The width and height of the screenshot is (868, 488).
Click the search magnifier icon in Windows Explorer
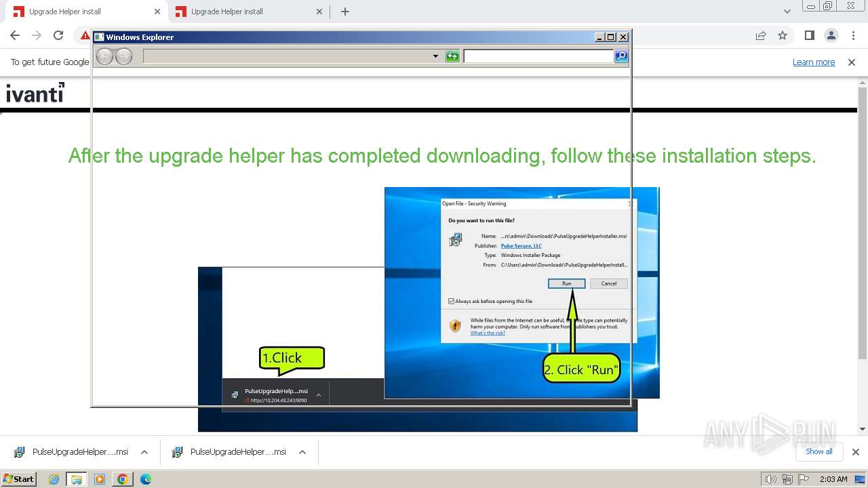621,56
